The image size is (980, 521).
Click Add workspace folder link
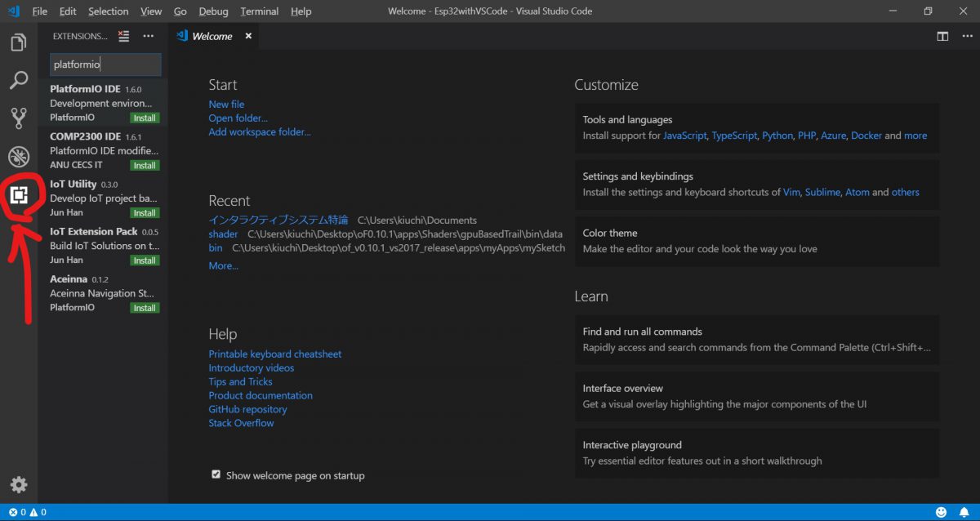260,132
